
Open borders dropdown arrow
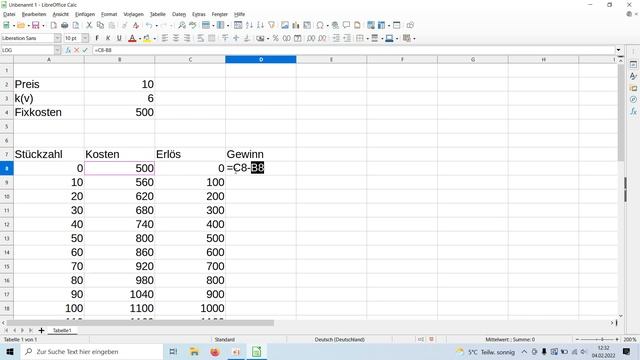(367, 39)
